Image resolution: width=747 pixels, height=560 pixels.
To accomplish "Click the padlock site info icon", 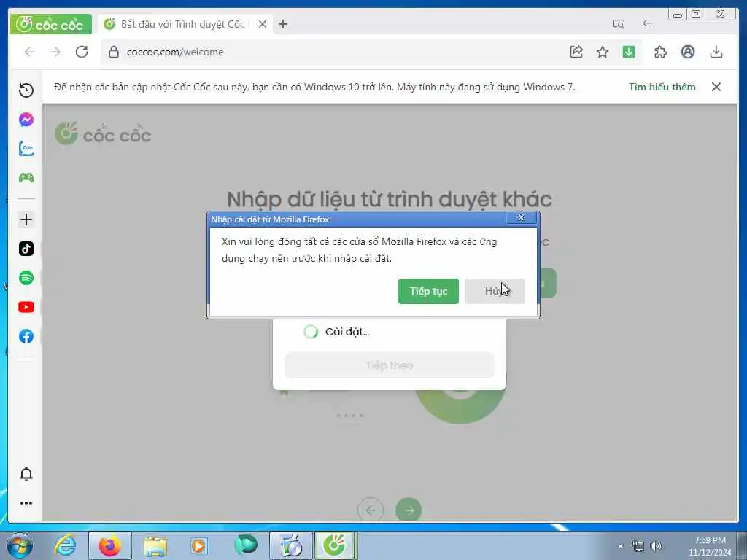I will pyautogui.click(x=113, y=52).
